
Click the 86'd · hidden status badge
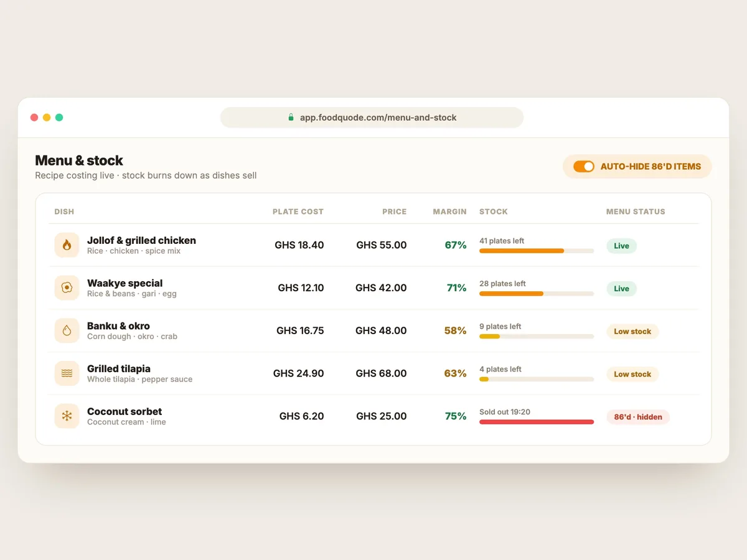click(638, 417)
